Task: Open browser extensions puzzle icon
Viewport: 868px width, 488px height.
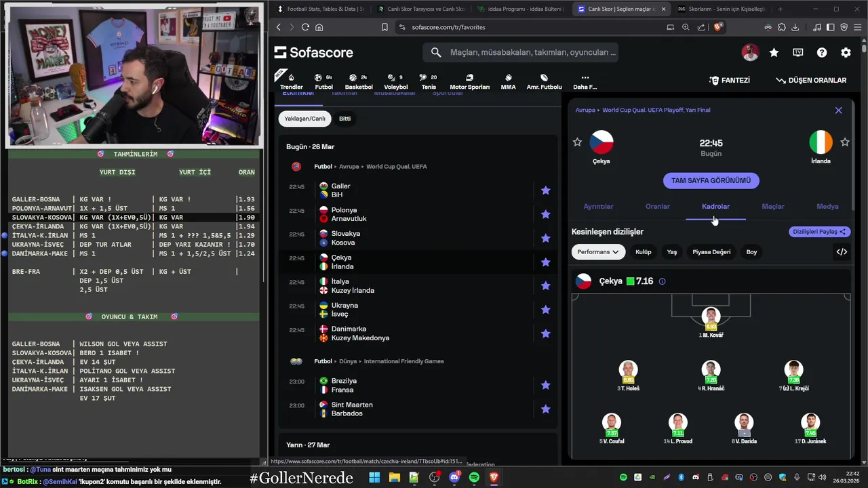Action: click(781, 27)
